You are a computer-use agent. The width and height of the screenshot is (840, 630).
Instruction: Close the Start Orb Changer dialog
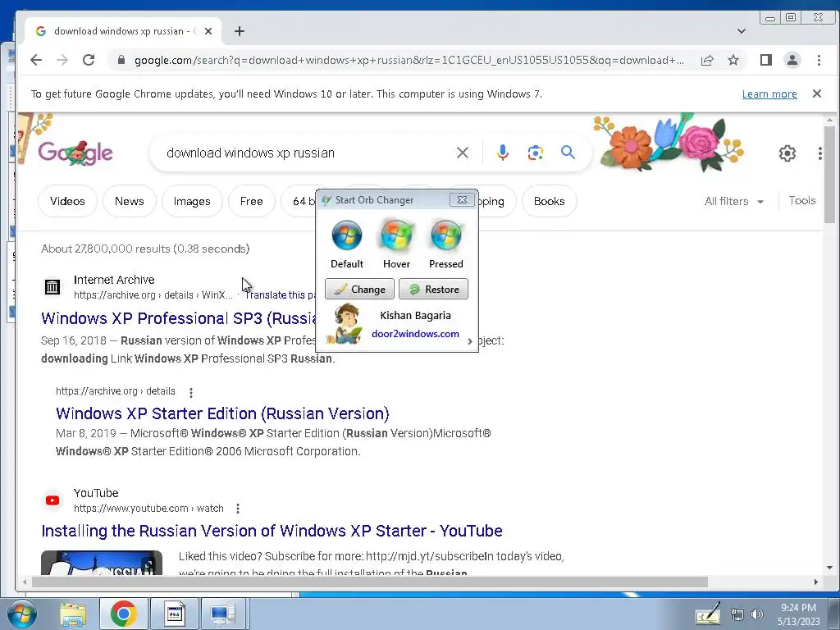[x=462, y=200]
